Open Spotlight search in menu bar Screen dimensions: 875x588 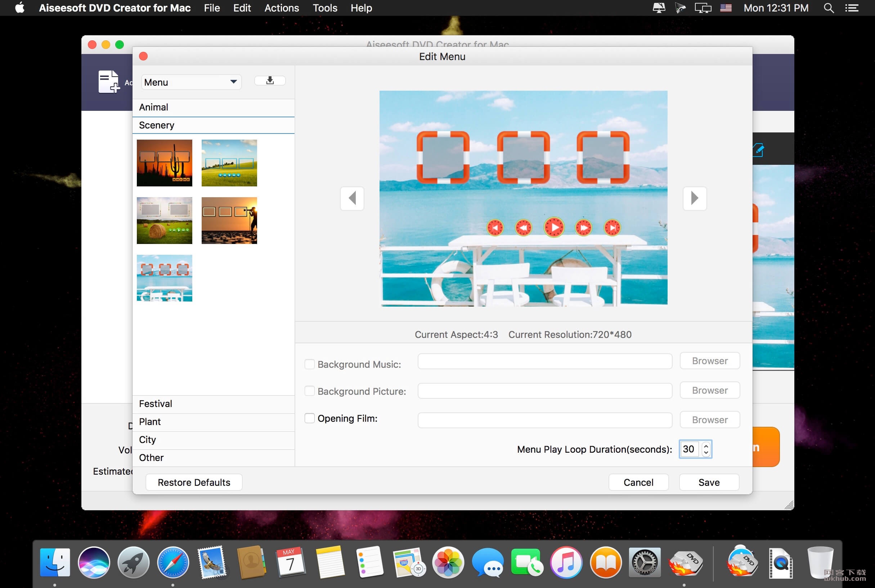coord(829,8)
